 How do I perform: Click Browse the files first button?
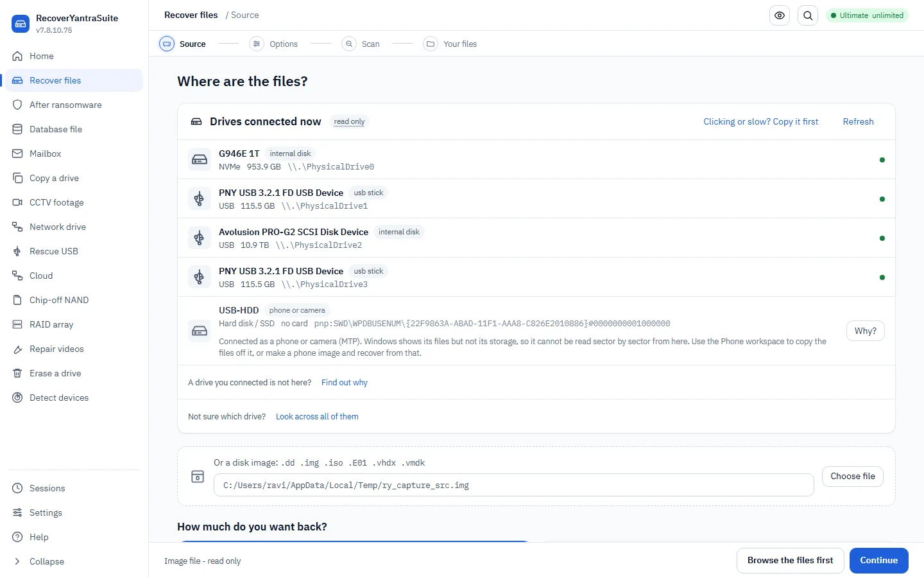(790, 561)
